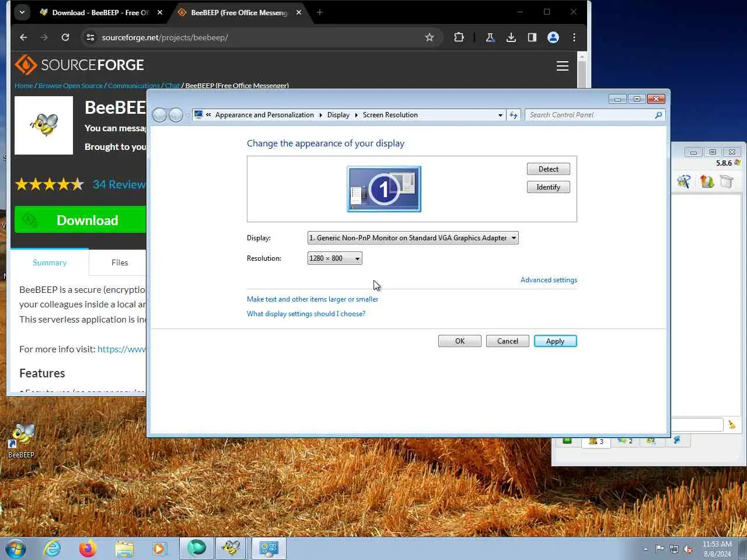Switch to the BeeBEEP (Free Office Messenger) tab
The height and width of the screenshot is (560, 747).
tap(239, 12)
